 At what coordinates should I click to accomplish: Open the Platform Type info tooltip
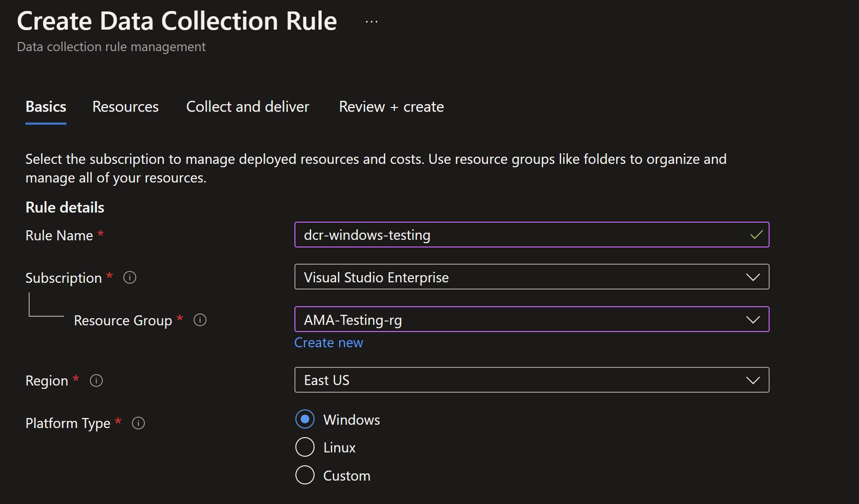pyautogui.click(x=138, y=423)
